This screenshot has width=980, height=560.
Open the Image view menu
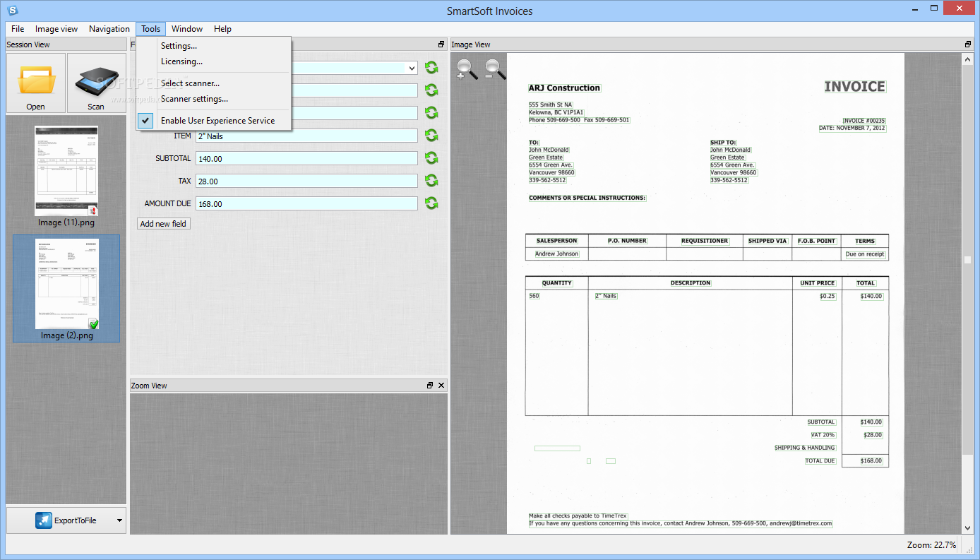click(56, 29)
